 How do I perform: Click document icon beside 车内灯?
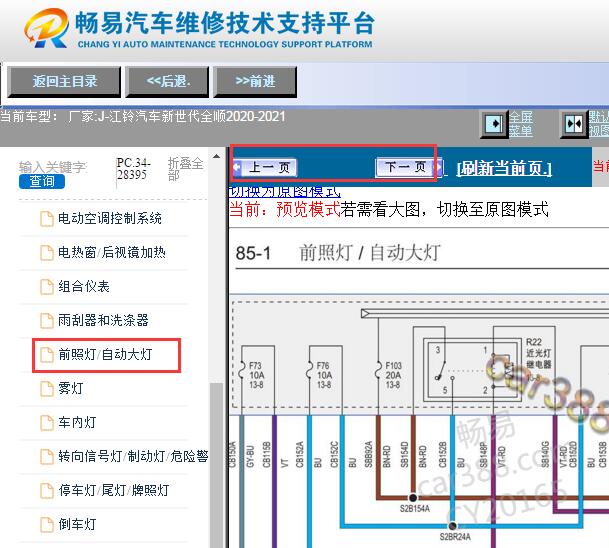47,423
